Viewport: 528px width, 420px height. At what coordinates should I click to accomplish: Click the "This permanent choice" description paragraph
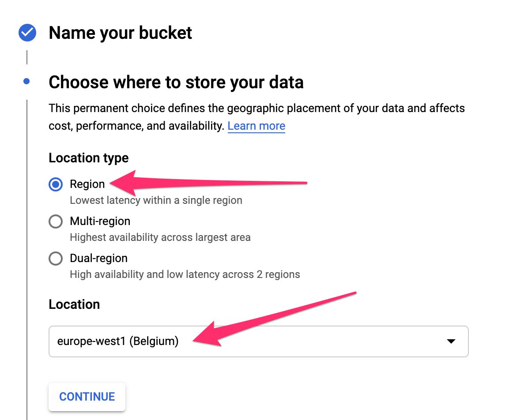pos(256,117)
